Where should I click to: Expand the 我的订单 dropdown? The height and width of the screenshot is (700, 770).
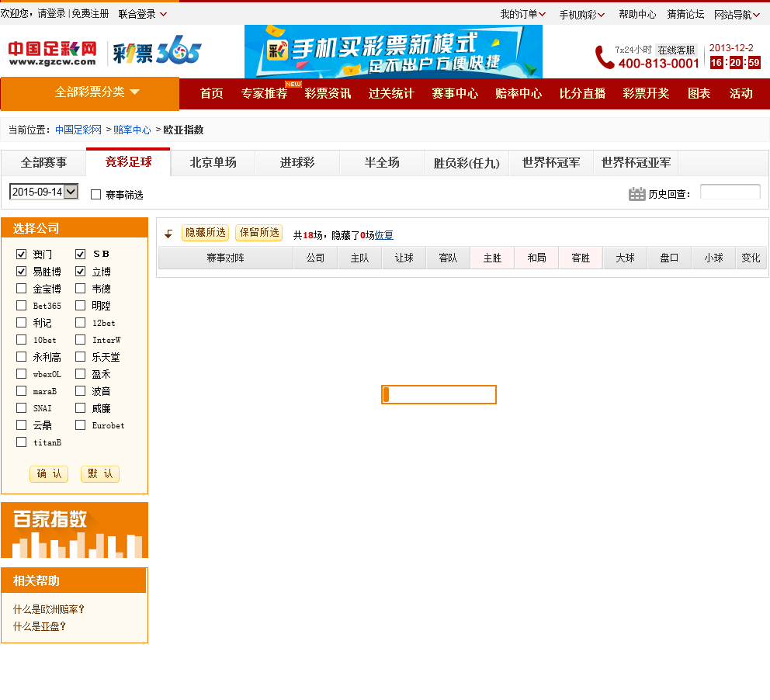[523, 14]
